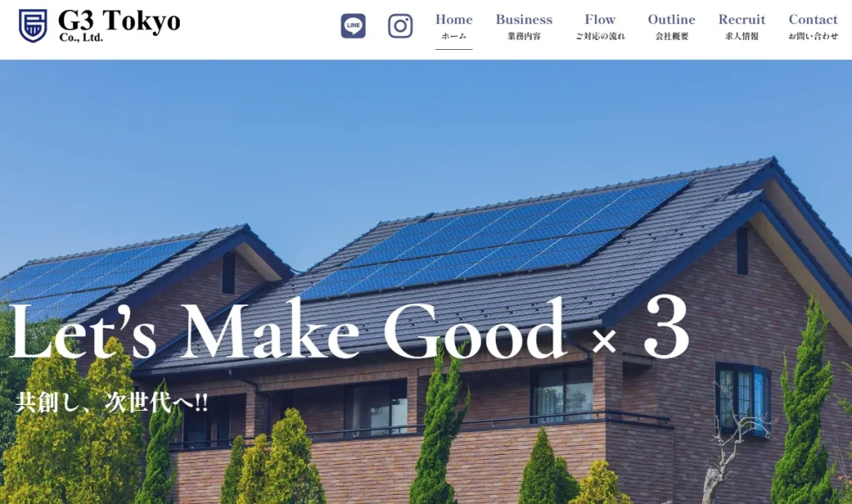Click the G3 Tokyo shield logo icon
Viewport: 852px width, 504px height.
(x=32, y=26)
